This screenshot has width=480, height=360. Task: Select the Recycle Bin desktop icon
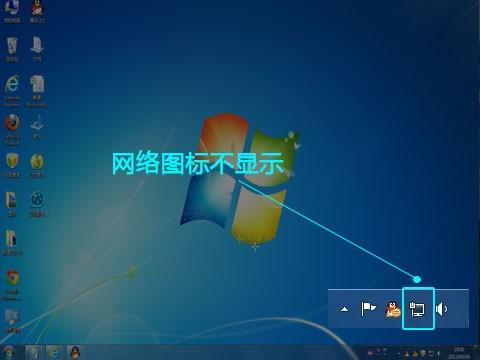coord(12,49)
